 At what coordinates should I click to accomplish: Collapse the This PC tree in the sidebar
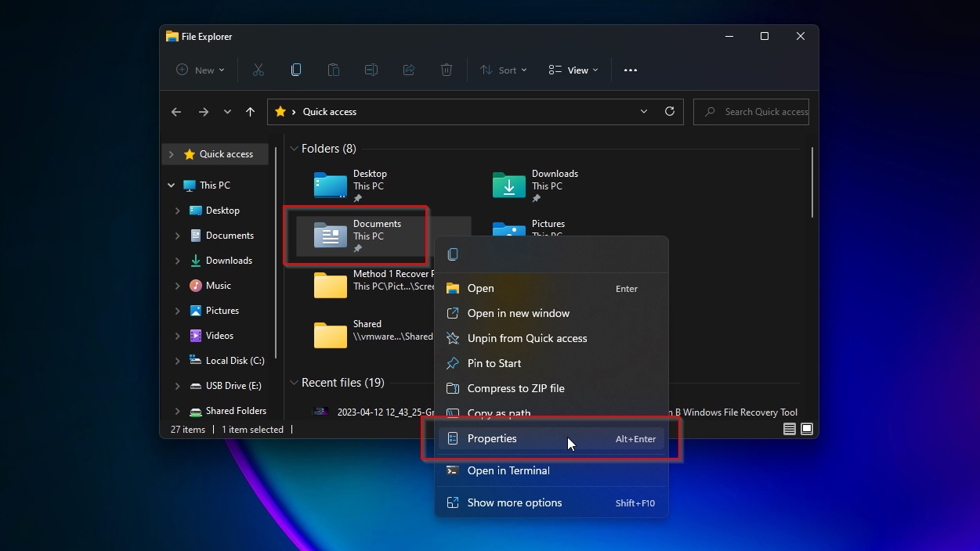tap(171, 185)
